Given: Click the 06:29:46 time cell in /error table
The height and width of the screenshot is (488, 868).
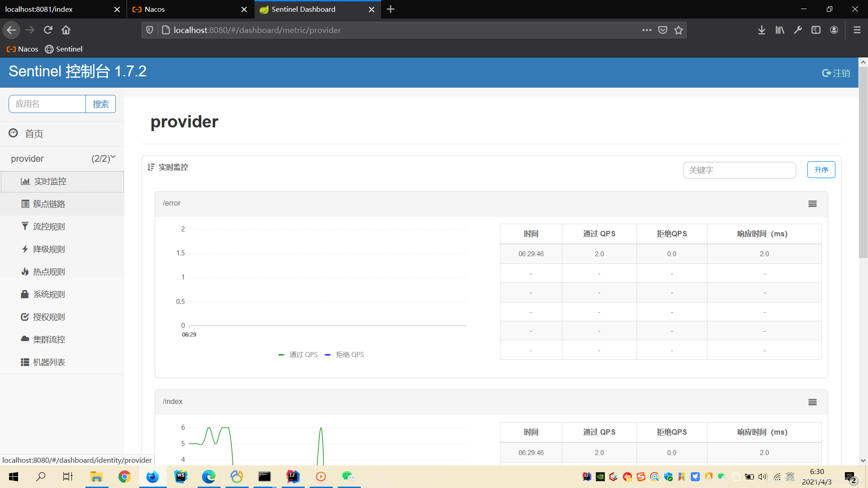Looking at the screenshot, I should tap(531, 254).
